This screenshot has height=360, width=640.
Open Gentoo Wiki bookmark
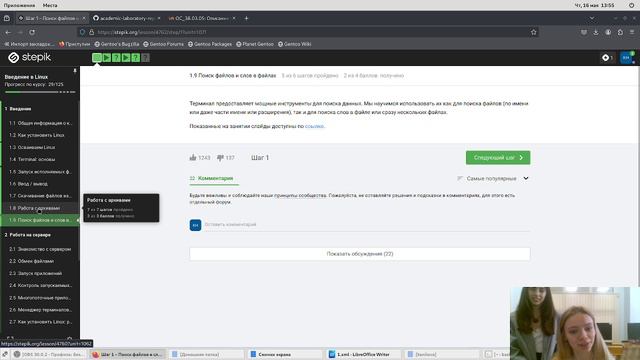295,44
